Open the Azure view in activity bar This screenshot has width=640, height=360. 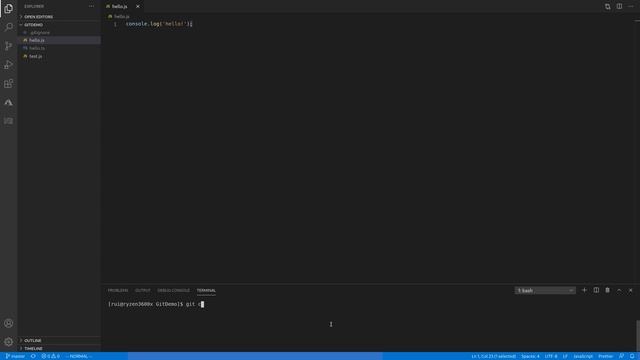point(9,102)
